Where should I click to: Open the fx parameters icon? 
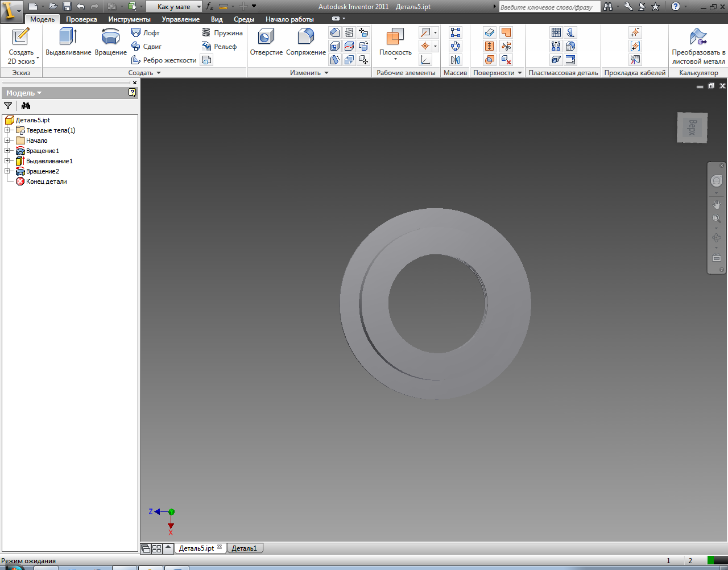pyautogui.click(x=209, y=6)
